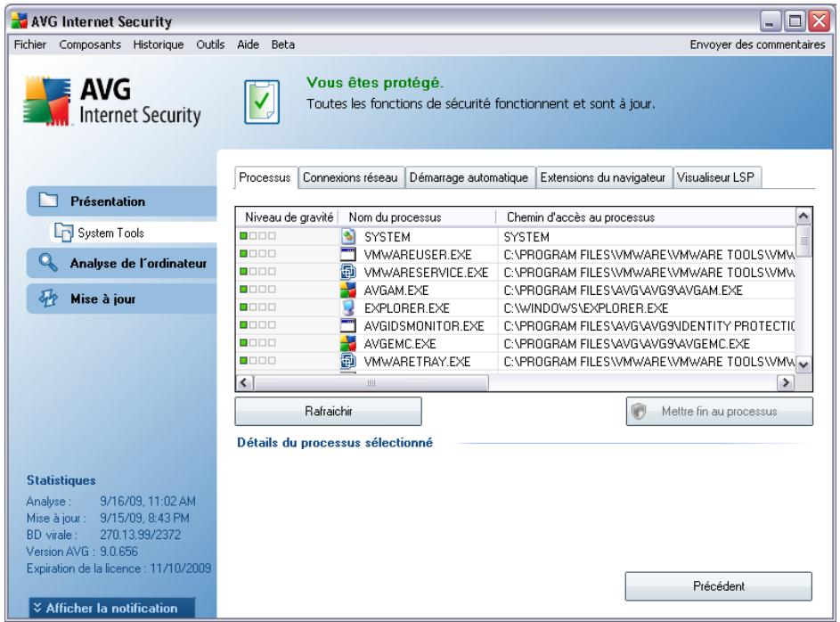Open Mise à jour section
Image resolution: width=840 pixels, height=622 pixels.
(122, 299)
